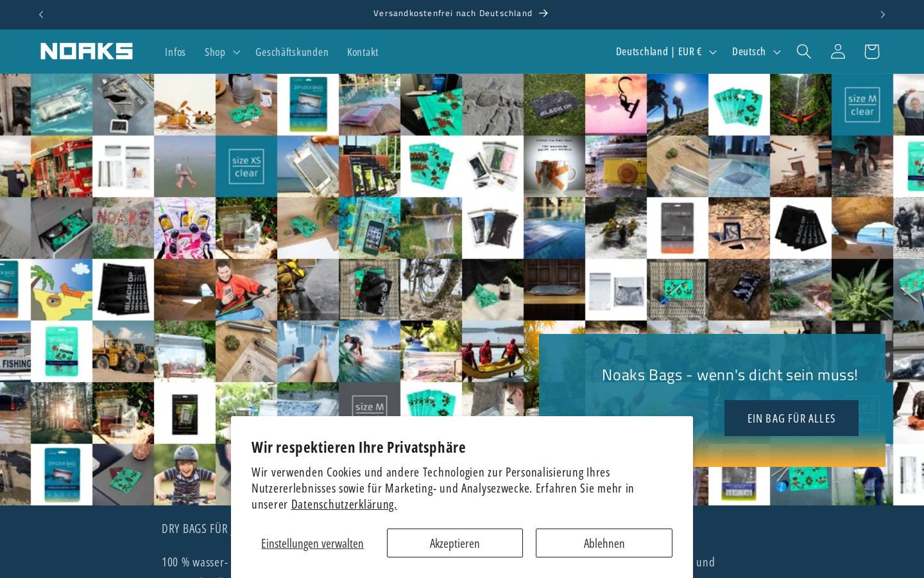Screen dimensions: 924x578
Task: Click the red fire truck photo
Action: point(62,166)
